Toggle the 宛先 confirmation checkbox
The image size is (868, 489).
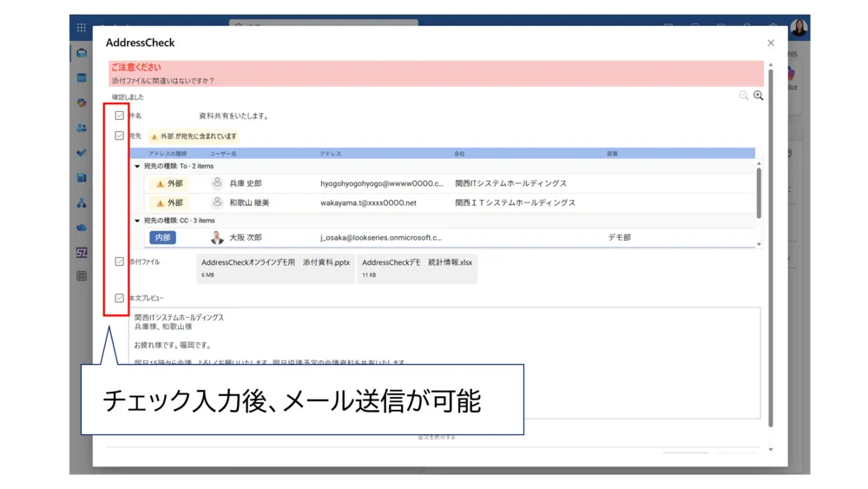point(119,135)
